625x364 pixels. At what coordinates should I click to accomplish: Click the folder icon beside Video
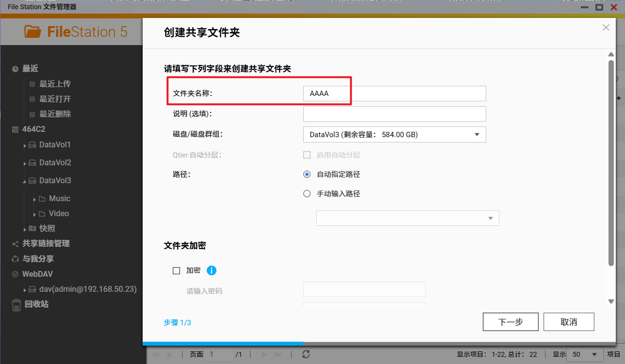pos(42,214)
